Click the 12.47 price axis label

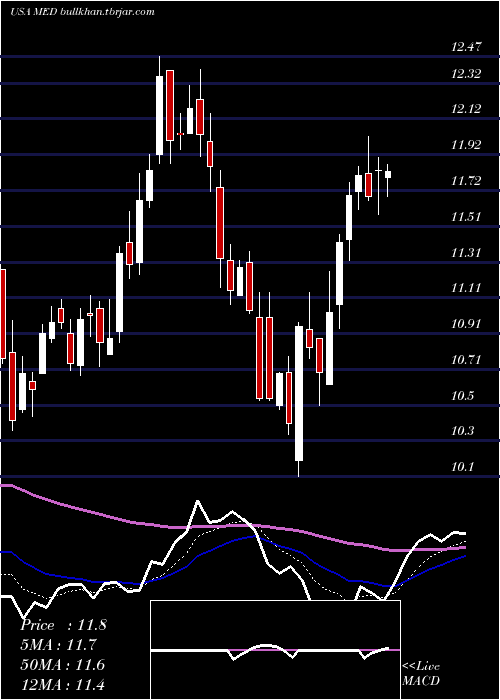click(x=466, y=46)
